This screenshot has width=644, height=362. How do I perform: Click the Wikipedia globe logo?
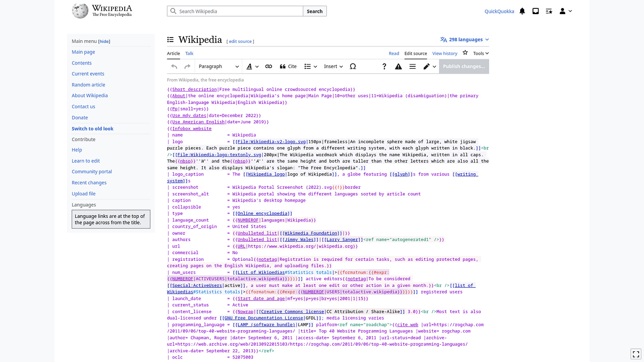point(80,11)
